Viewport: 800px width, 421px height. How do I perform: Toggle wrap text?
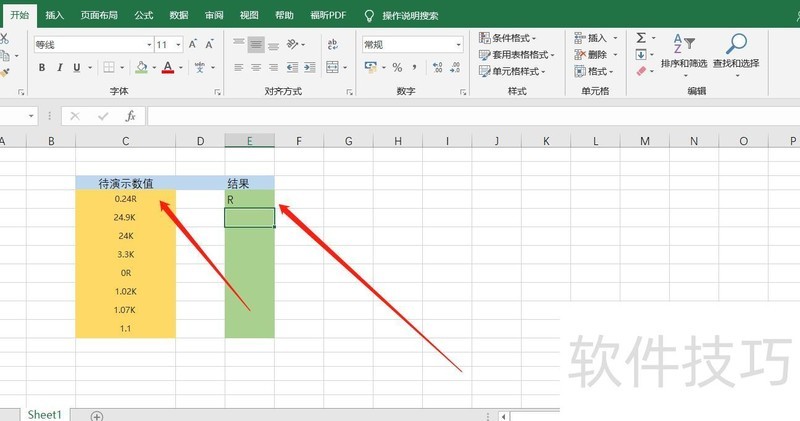click(x=333, y=44)
